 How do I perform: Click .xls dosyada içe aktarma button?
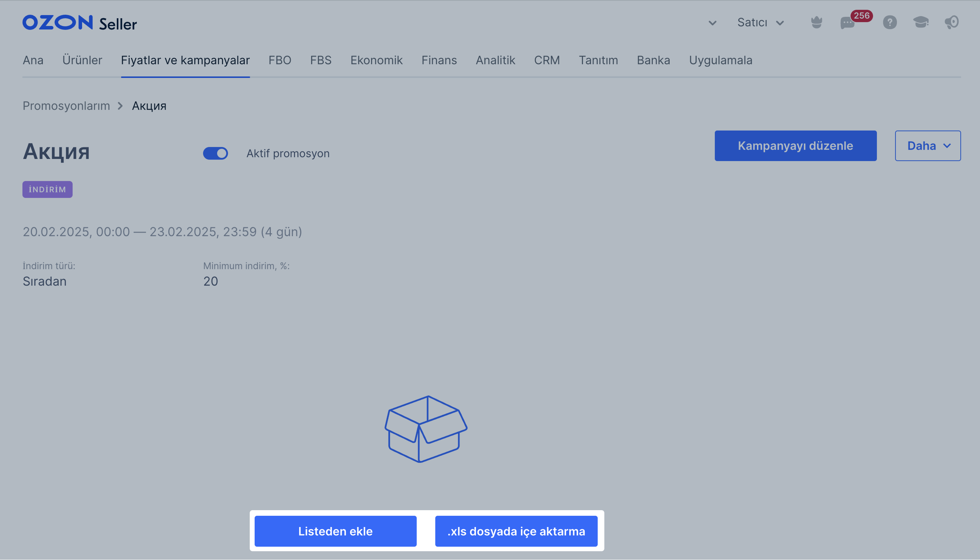tap(516, 531)
